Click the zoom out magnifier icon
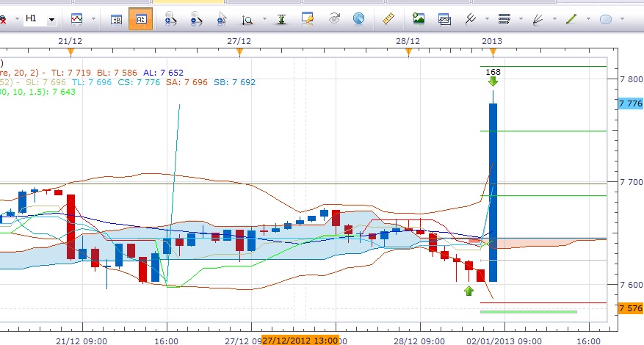Viewport: 644px width, 345px height. (x=196, y=19)
